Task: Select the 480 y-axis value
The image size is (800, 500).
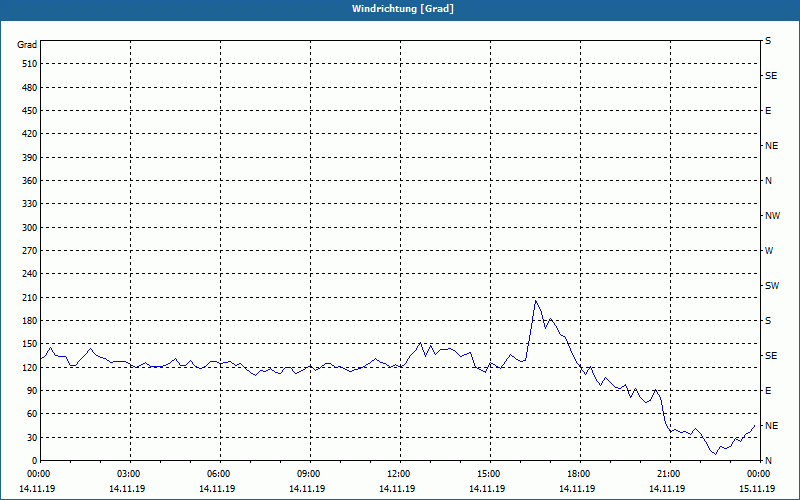Action: [x=30, y=88]
